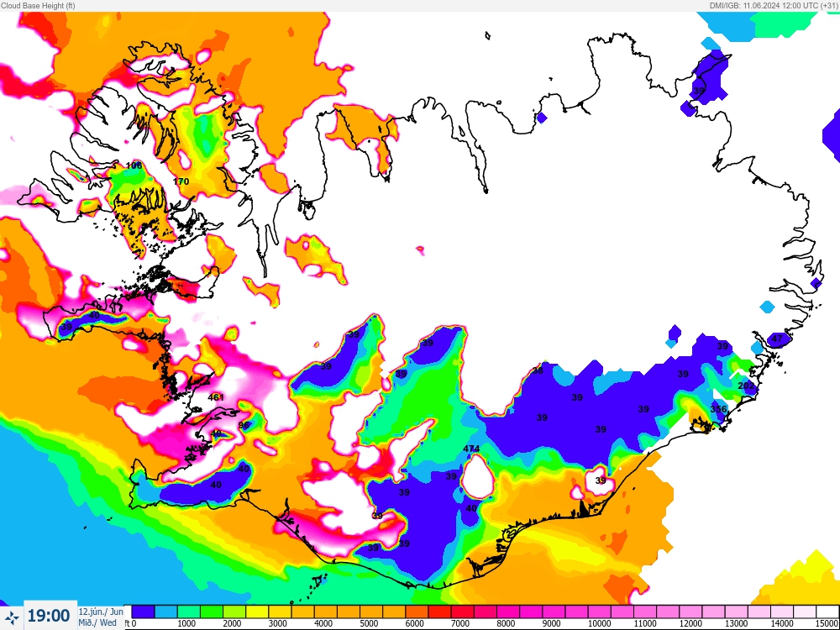Select the 19:00 forecast time display
840x630 pixels.
49,616
